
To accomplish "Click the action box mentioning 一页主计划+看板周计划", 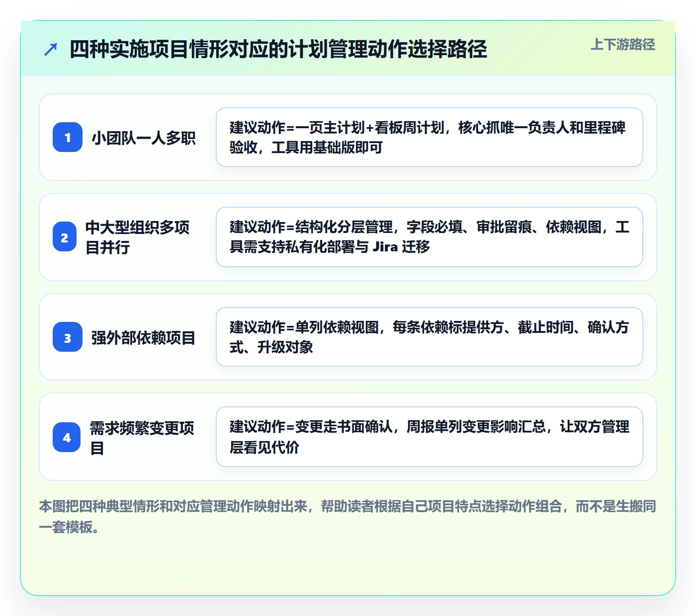I will [x=430, y=137].
